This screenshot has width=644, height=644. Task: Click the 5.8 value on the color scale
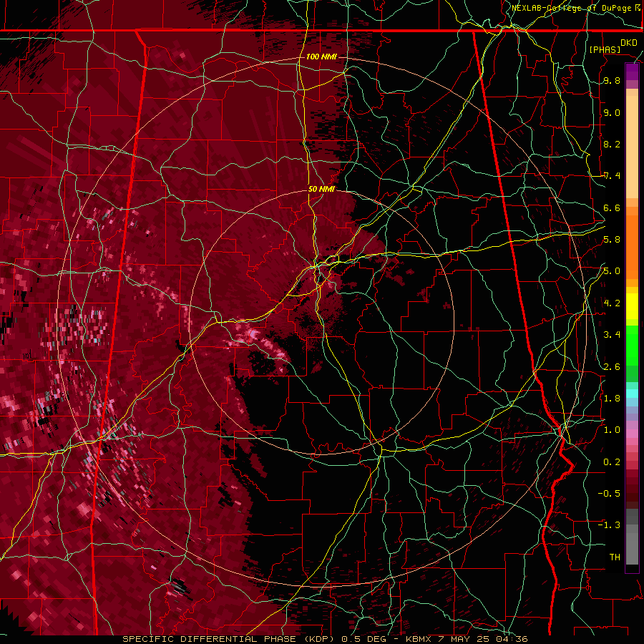(x=612, y=240)
